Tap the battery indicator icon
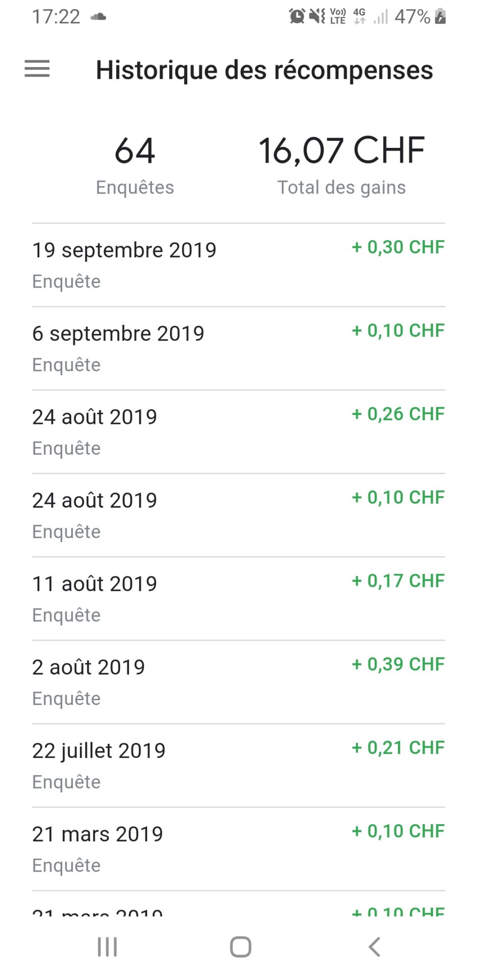 pos(440,17)
